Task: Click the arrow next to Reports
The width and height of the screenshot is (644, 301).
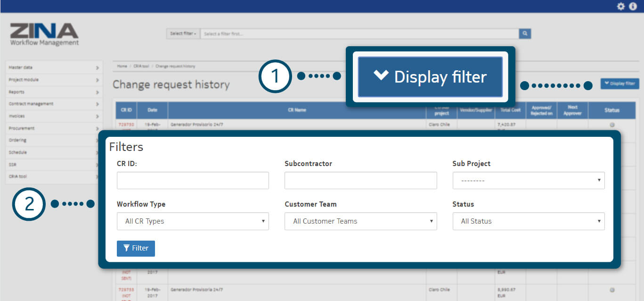Action: [97, 92]
